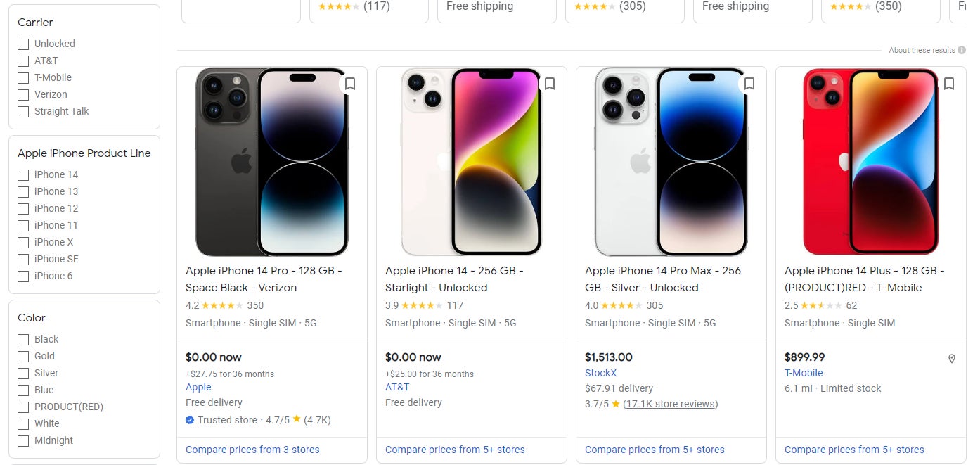The image size is (980, 465).
Task: Open the About these results info icon
Action: [x=962, y=50]
